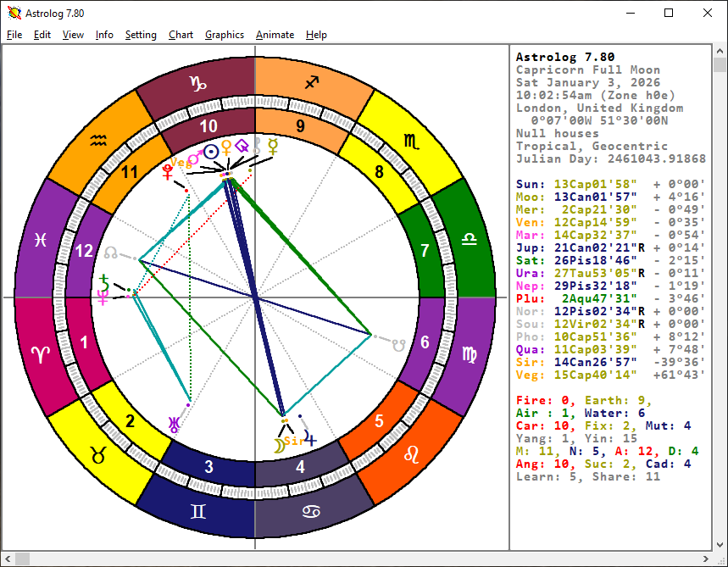This screenshot has width=728, height=567.
Task: Select the Pisces glyph in the purple segment
Action: (x=40, y=240)
